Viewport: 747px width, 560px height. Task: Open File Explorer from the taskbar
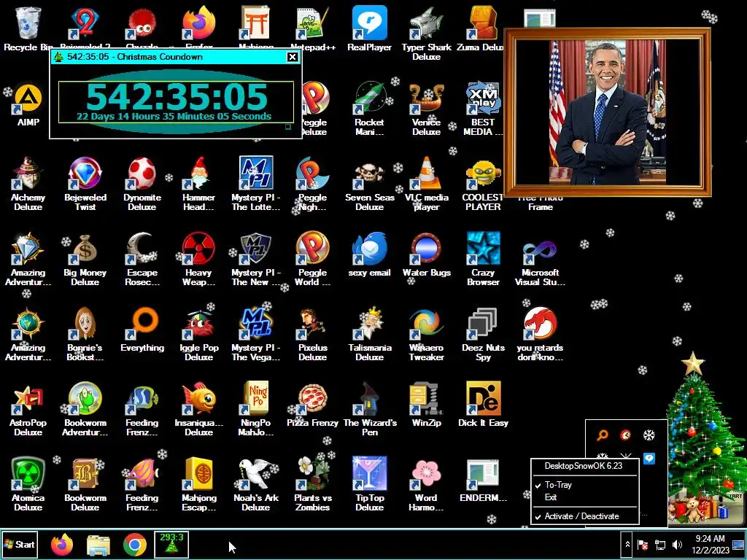point(98,545)
